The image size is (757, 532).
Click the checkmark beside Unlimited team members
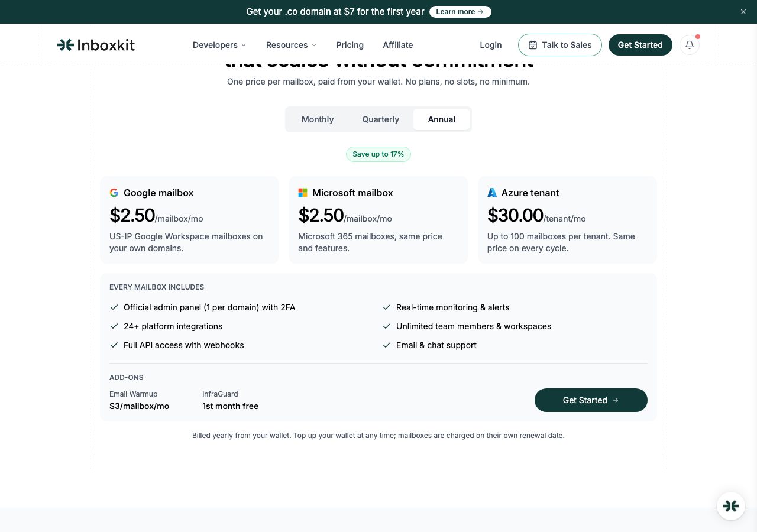pyautogui.click(x=387, y=326)
